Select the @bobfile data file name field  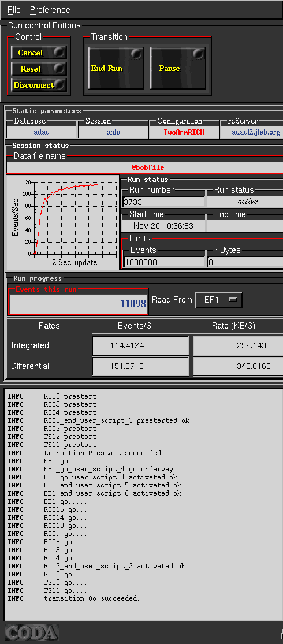coord(144,167)
